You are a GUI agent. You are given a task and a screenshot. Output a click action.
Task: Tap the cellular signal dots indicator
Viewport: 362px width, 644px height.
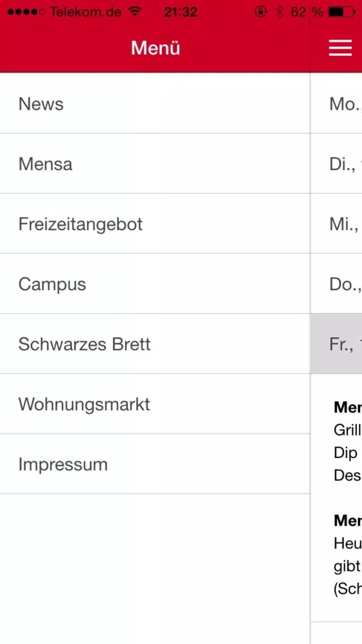26,12
